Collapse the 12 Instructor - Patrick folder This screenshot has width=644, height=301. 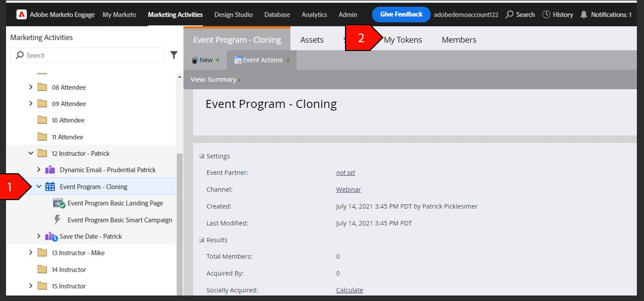coord(31,154)
